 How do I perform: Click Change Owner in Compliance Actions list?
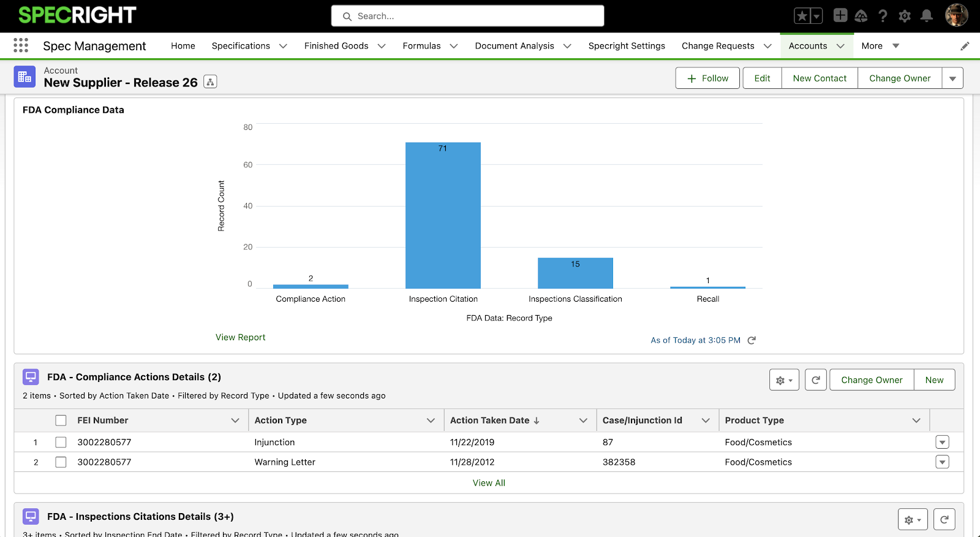872,380
